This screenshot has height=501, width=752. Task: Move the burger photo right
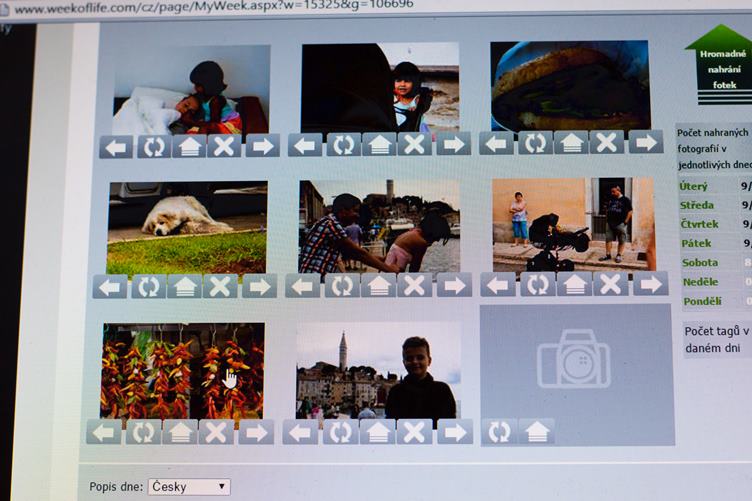pyautogui.click(x=646, y=141)
